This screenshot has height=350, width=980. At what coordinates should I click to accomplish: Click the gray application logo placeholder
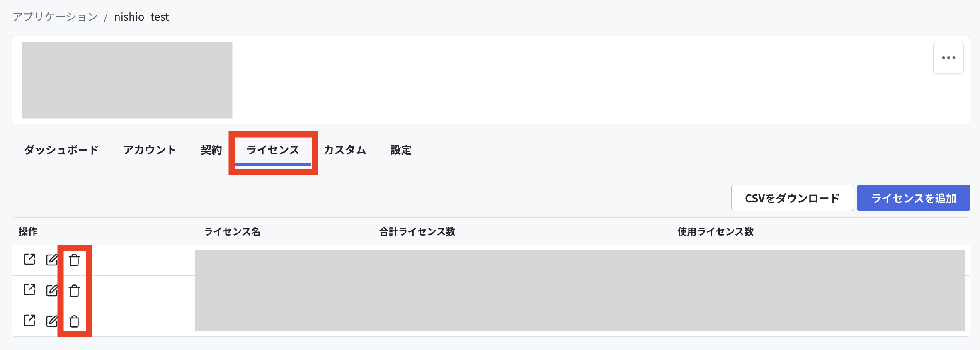[x=127, y=80]
